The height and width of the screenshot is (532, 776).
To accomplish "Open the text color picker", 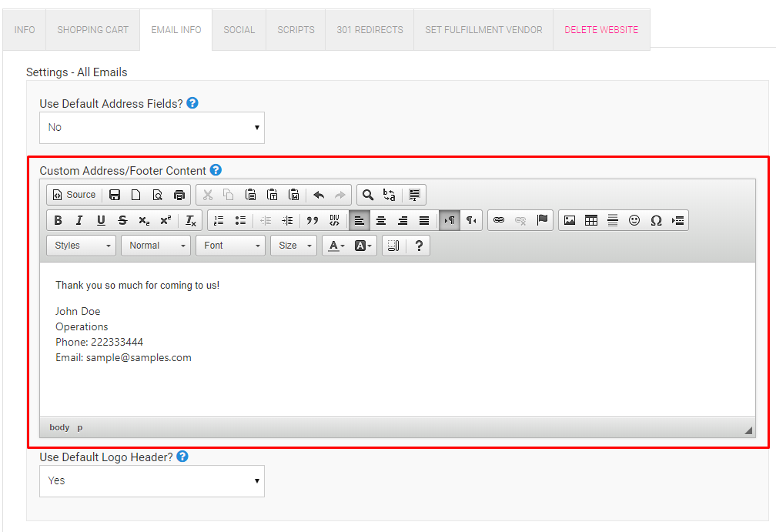I will pos(336,246).
